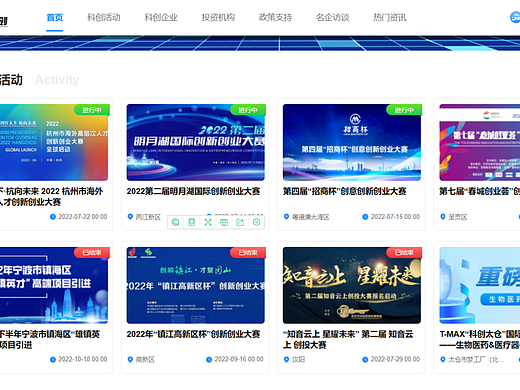Screen dimensions: 520x390
Task: Open the 投资机构 tab
Action: pos(218,17)
